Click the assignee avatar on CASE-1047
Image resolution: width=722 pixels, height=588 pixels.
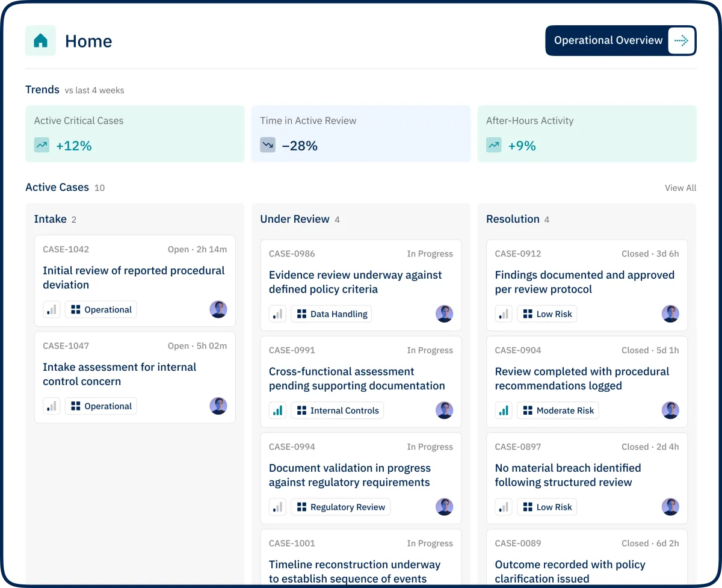pyautogui.click(x=218, y=406)
